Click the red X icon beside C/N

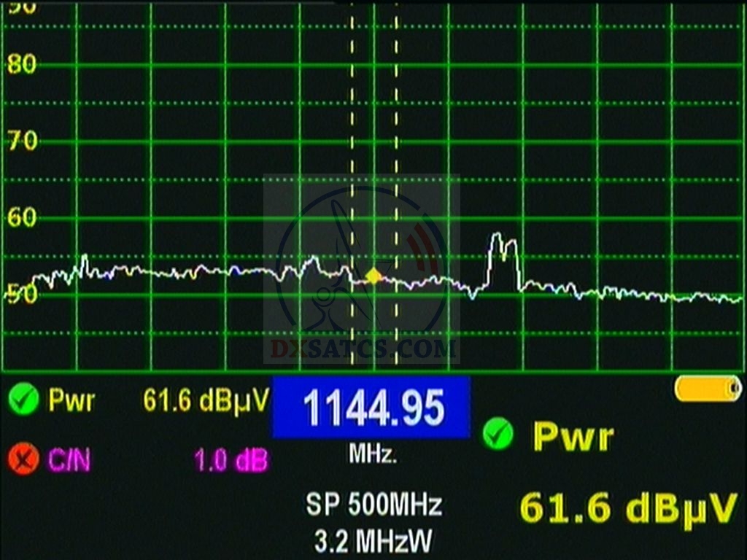tap(24, 459)
